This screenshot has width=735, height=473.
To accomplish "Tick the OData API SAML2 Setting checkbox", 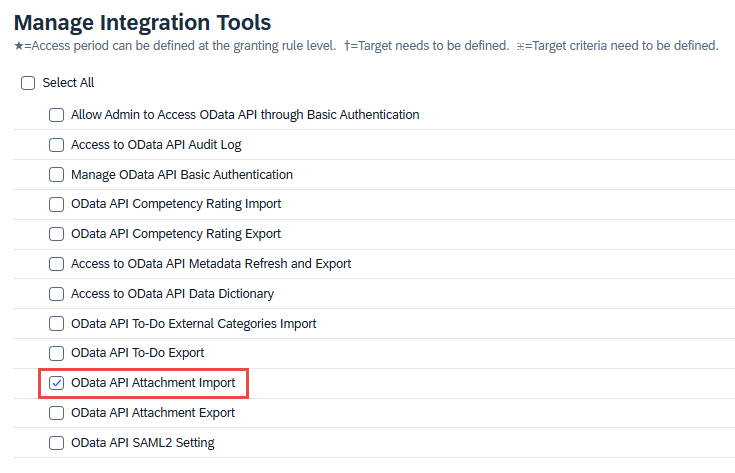I will 57,443.
